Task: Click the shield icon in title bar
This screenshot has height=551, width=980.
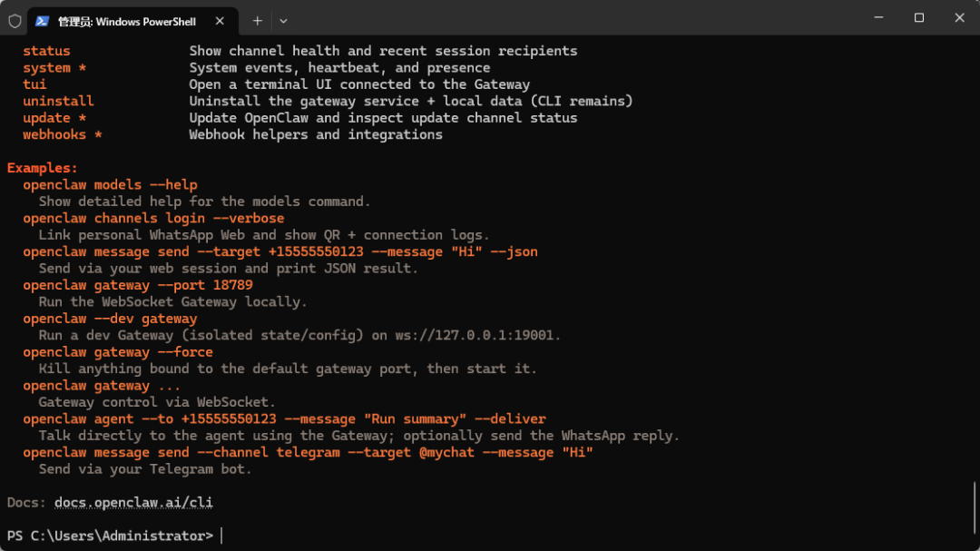Action: (x=15, y=21)
